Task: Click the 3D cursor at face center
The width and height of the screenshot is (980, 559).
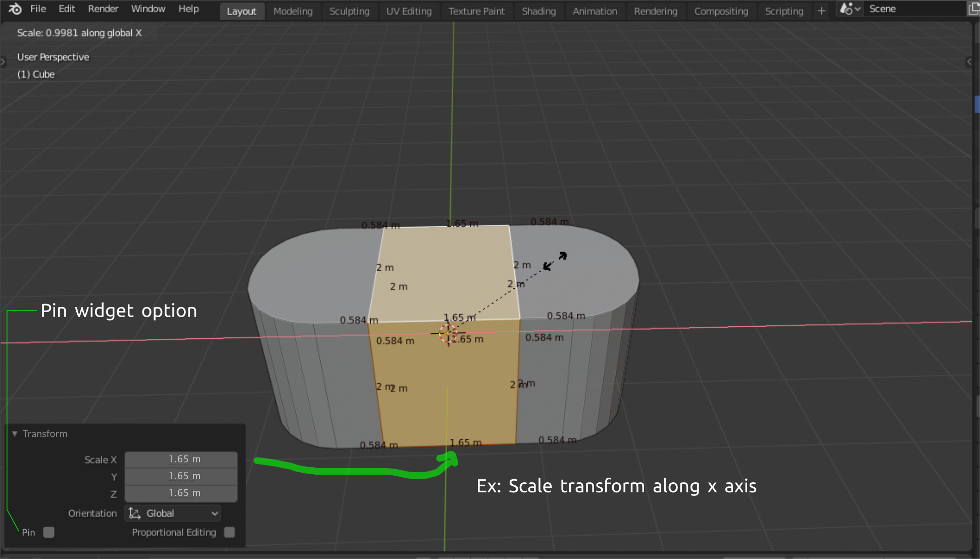Action: click(448, 333)
